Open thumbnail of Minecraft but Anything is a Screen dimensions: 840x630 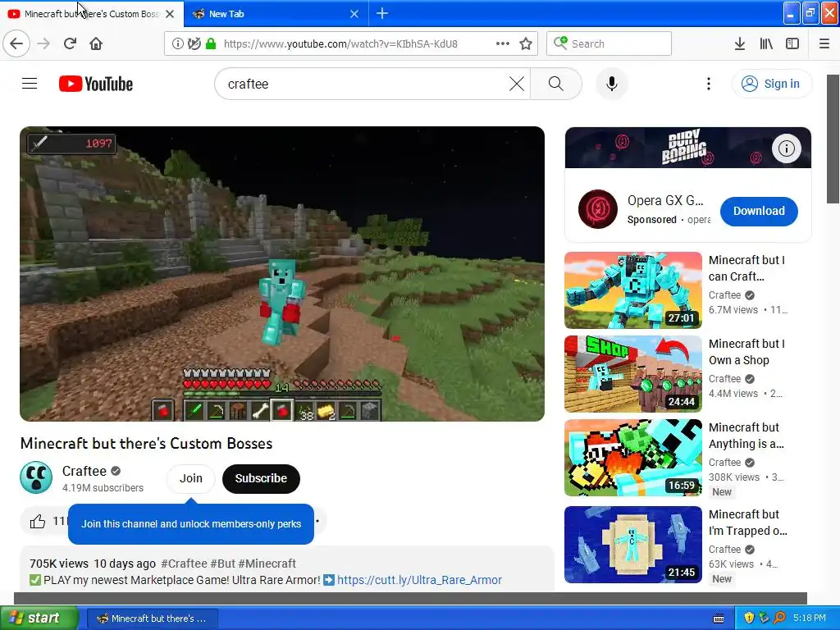pos(633,458)
